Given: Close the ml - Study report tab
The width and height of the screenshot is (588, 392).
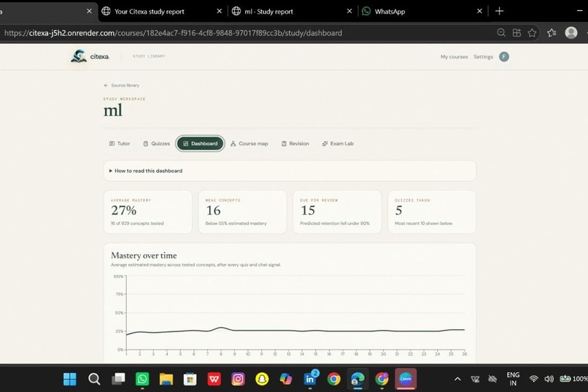Looking at the screenshot, I should [349, 11].
